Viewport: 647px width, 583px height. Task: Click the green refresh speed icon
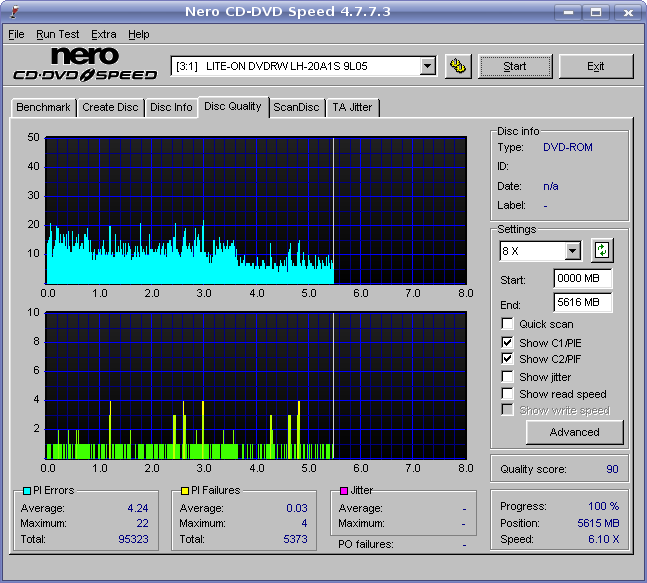(x=601, y=250)
